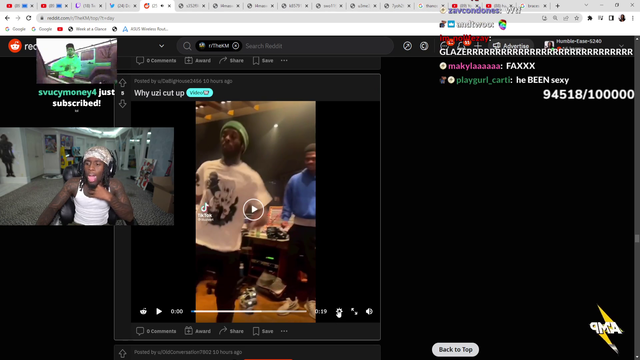This screenshot has width=640, height=360.
Task: Click Save on the top post
Action: (263, 60)
